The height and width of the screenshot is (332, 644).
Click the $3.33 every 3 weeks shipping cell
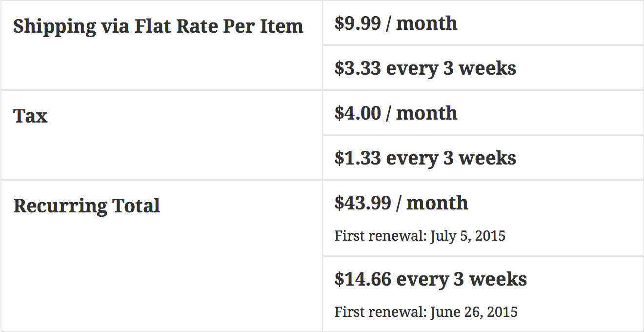(425, 68)
